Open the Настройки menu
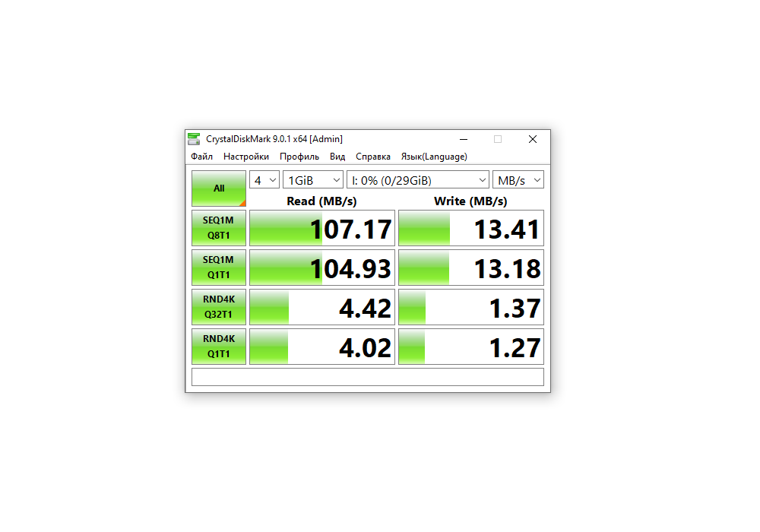The width and height of the screenshot is (760, 532). (245, 157)
